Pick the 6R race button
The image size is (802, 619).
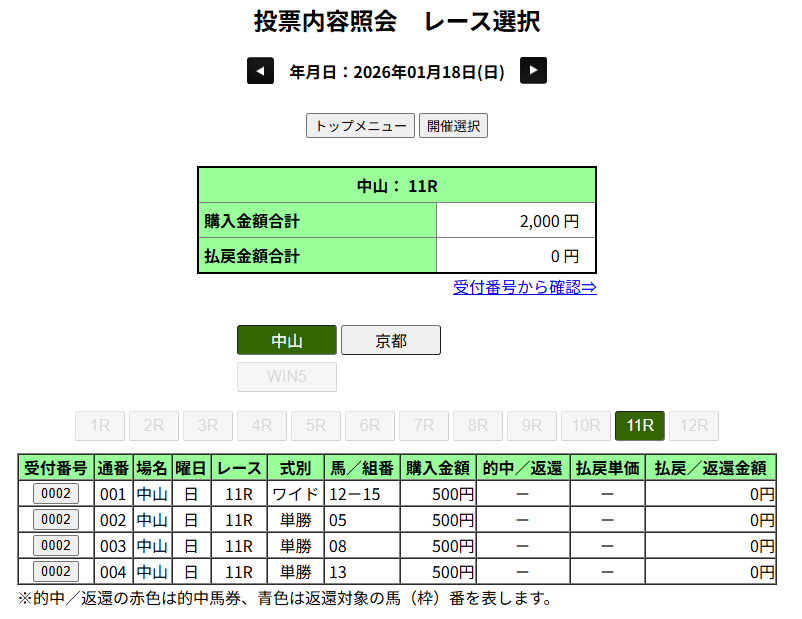370,426
